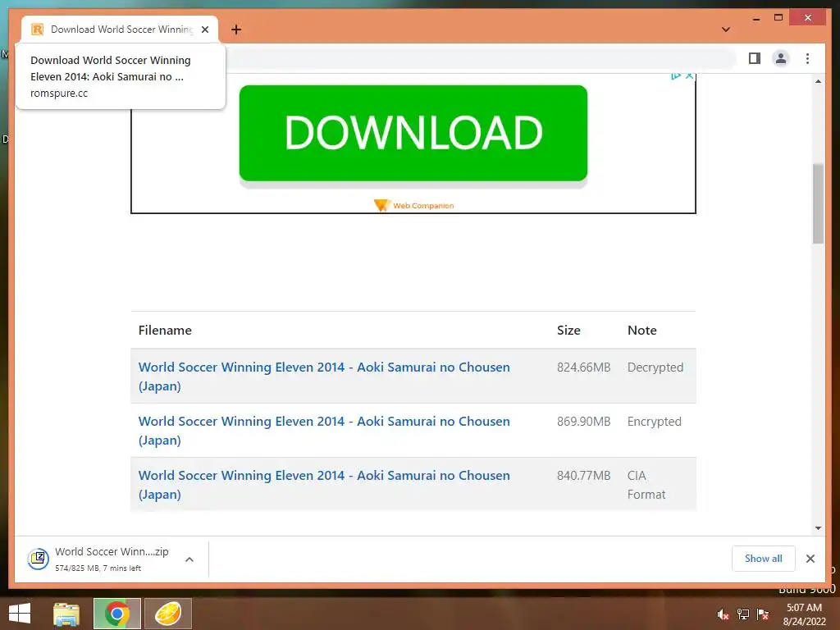The height and width of the screenshot is (630, 840).
Task: Click the World Soccer Winn....zip download item
Action: [112, 559]
